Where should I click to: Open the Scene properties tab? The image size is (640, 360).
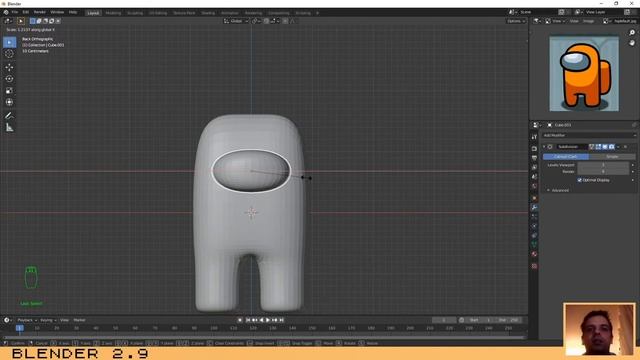point(534,177)
